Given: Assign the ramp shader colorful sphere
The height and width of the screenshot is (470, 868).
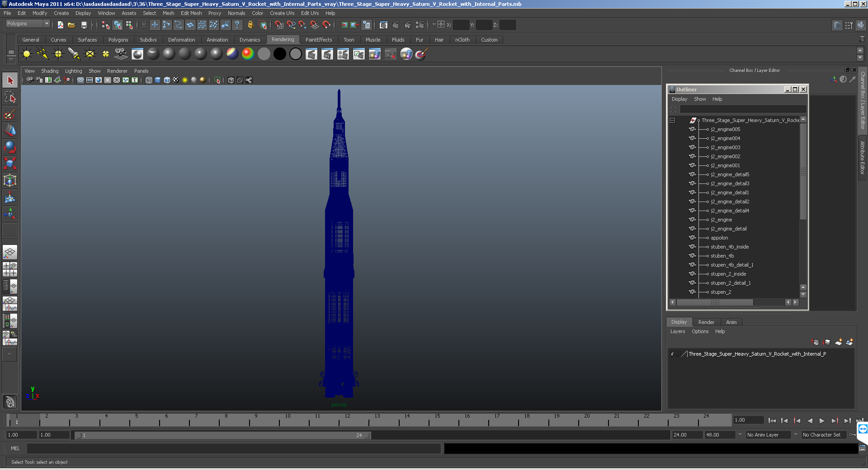Looking at the screenshot, I should point(248,54).
